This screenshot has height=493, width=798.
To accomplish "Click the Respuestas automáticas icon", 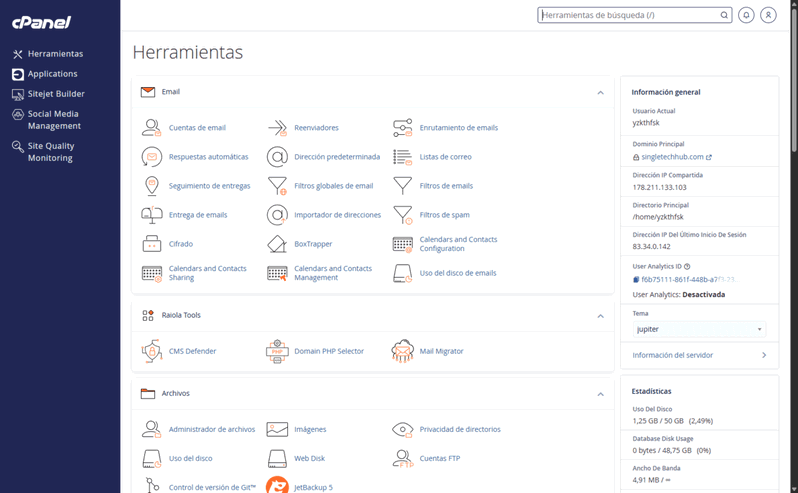I will pos(152,157).
